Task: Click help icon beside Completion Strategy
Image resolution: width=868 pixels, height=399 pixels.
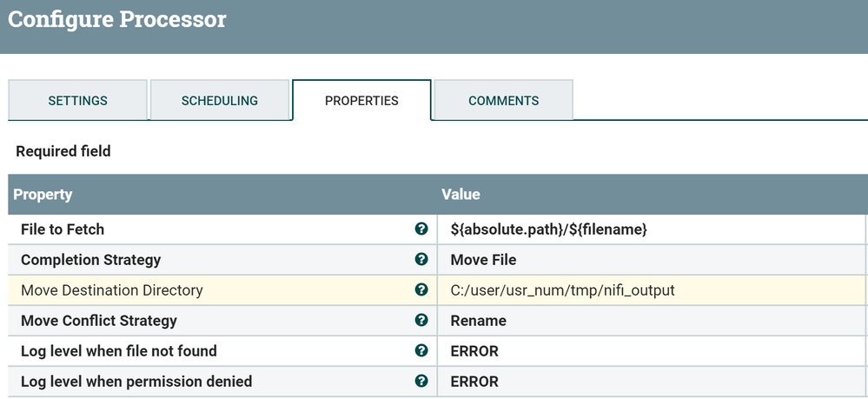Action: 421,260
